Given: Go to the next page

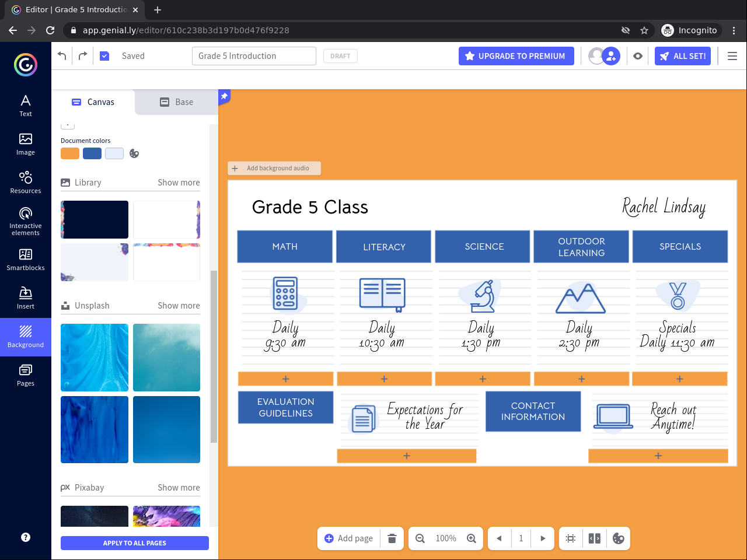Looking at the screenshot, I should (x=543, y=538).
